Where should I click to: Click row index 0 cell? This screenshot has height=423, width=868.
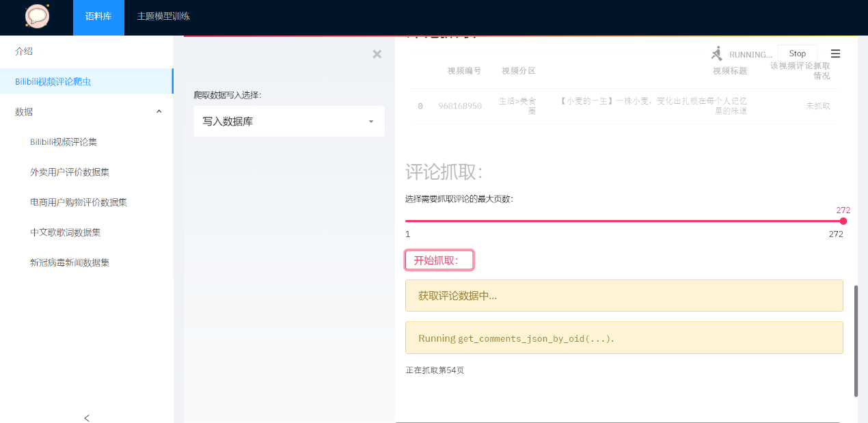pyautogui.click(x=420, y=106)
